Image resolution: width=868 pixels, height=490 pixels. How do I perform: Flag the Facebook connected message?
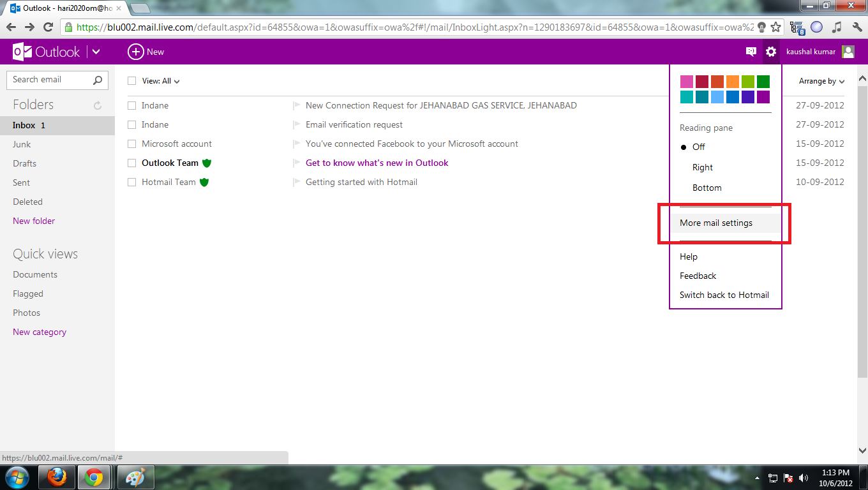(x=296, y=144)
